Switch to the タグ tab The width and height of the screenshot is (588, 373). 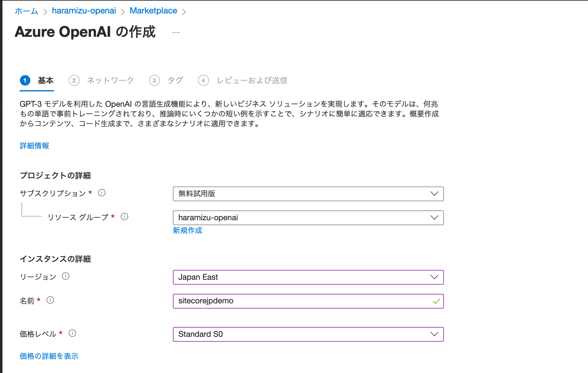pos(166,80)
